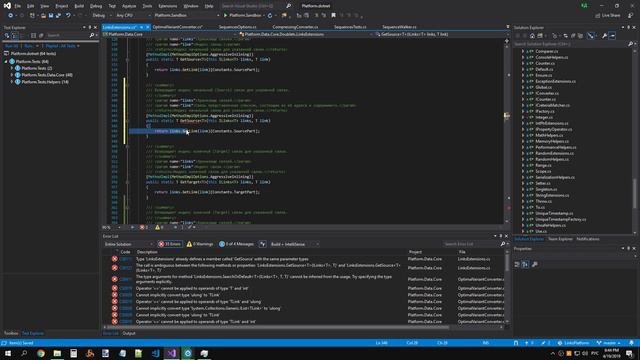This screenshot has width=640, height=360.
Task: Click the Undo toolbar icon
Action: (x=68, y=16)
